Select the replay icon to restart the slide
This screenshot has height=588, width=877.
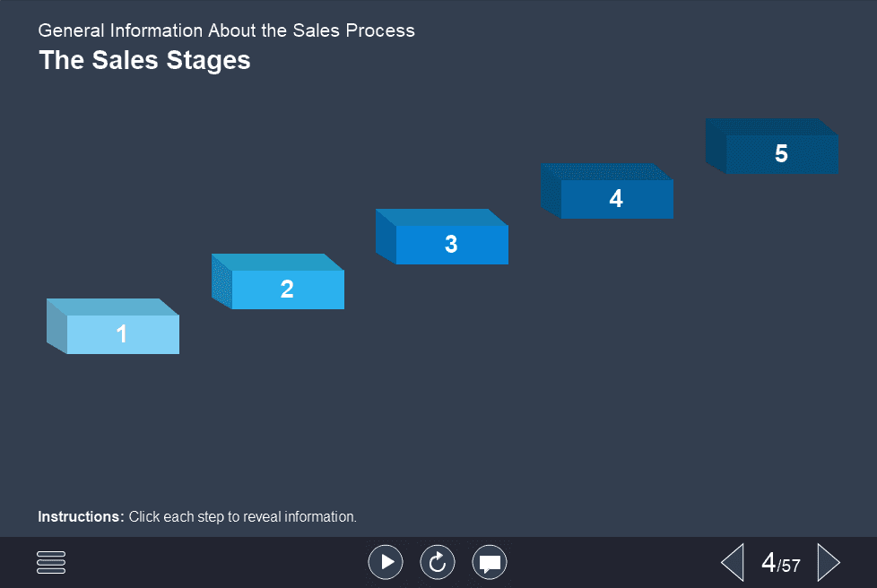(438, 562)
